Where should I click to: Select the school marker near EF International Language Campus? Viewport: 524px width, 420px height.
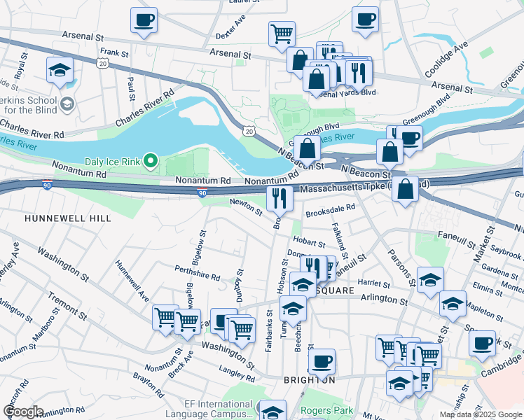click(273, 411)
